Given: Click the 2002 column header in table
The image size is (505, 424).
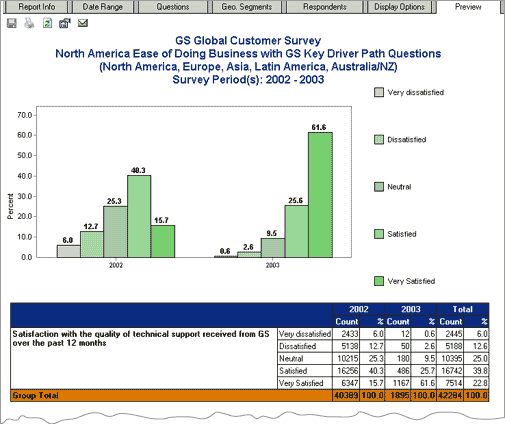Looking at the screenshot, I should click(x=358, y=309).
